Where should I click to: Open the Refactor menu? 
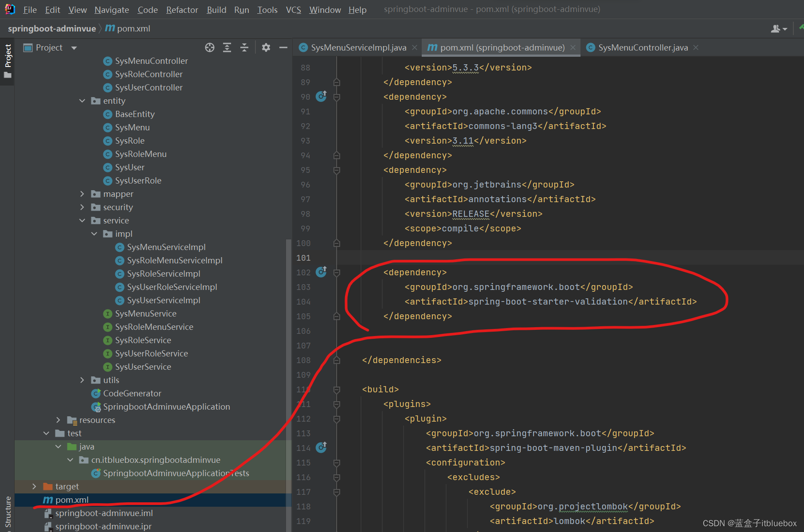coord(182,10)
